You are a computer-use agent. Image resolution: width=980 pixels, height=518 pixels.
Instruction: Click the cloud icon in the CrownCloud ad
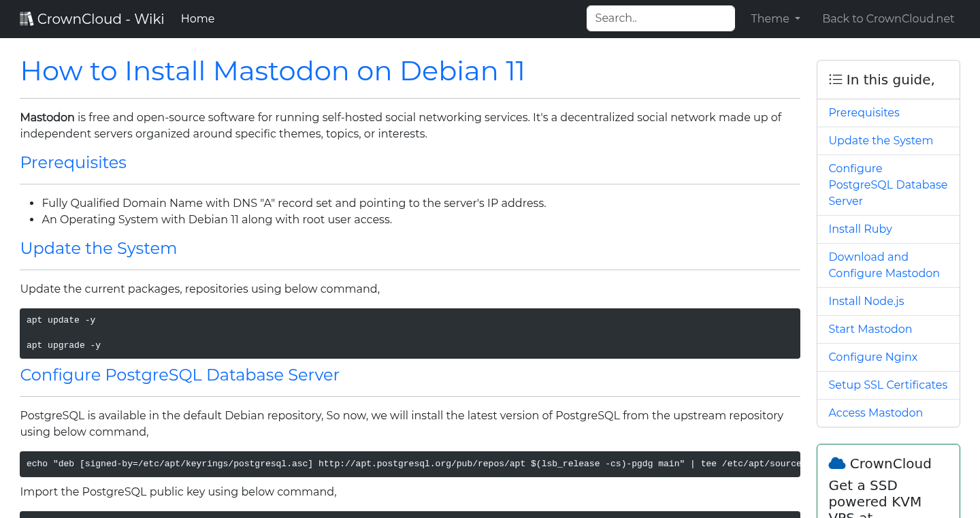tap(836, 463)
